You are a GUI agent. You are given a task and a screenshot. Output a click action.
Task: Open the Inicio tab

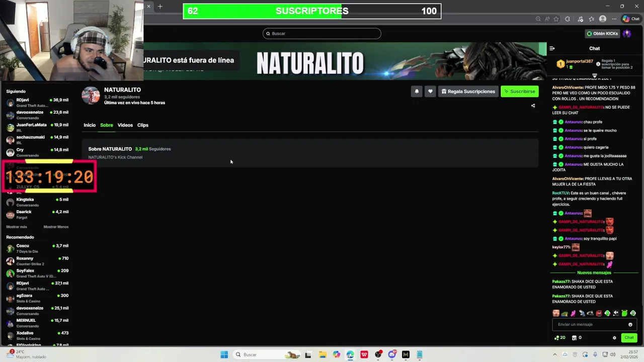[90, 125]
